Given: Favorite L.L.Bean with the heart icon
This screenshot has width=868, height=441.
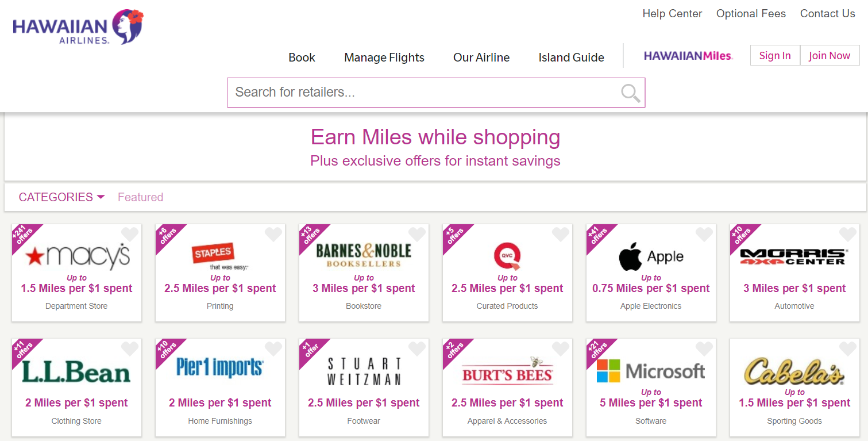Looking at the screenshot, I should pyautogui.click(x=130, y=348).
